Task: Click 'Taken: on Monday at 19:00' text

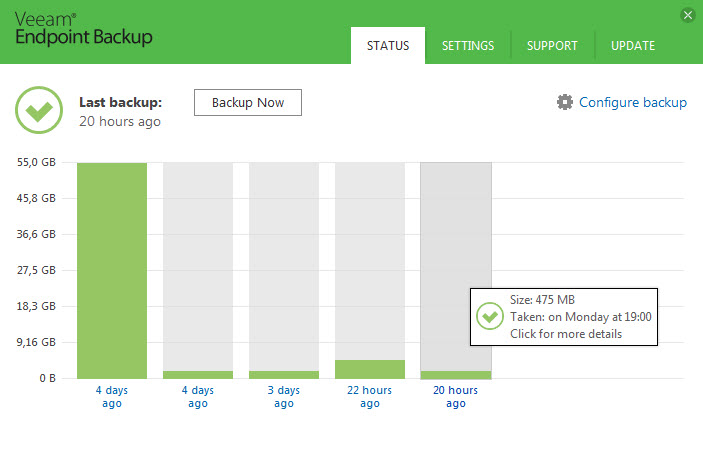Action: click(x=581, y=317)
